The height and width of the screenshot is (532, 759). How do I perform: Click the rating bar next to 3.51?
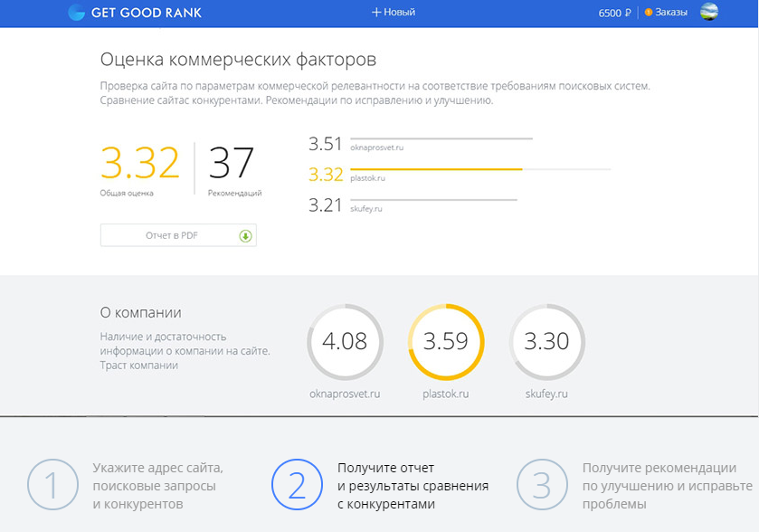click(x=441, y=138)
